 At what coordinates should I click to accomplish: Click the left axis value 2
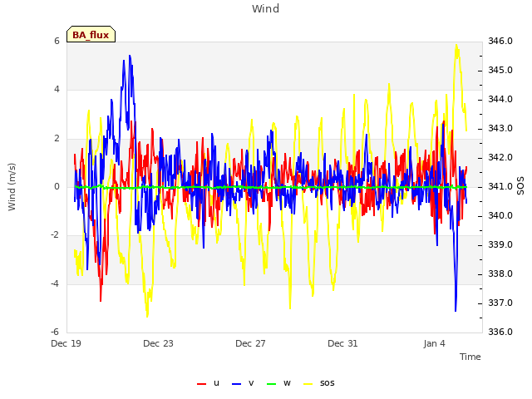57,138
